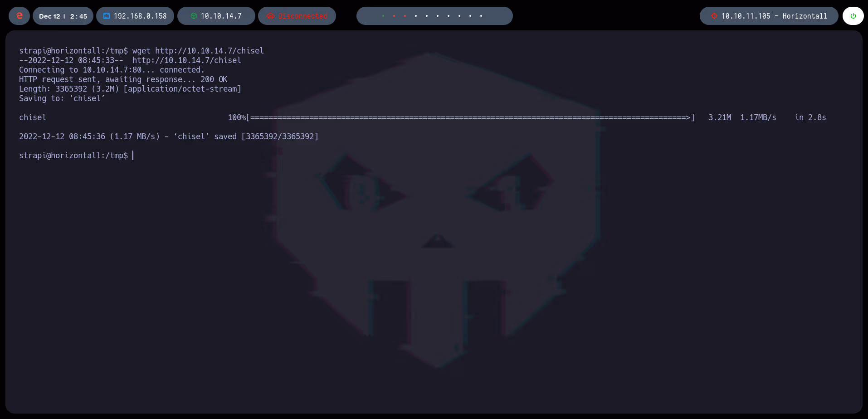Open the 10.10.11.105 - Horizontall target badge
The width and height of the screenshot is (868, 419).
[769, 16]
